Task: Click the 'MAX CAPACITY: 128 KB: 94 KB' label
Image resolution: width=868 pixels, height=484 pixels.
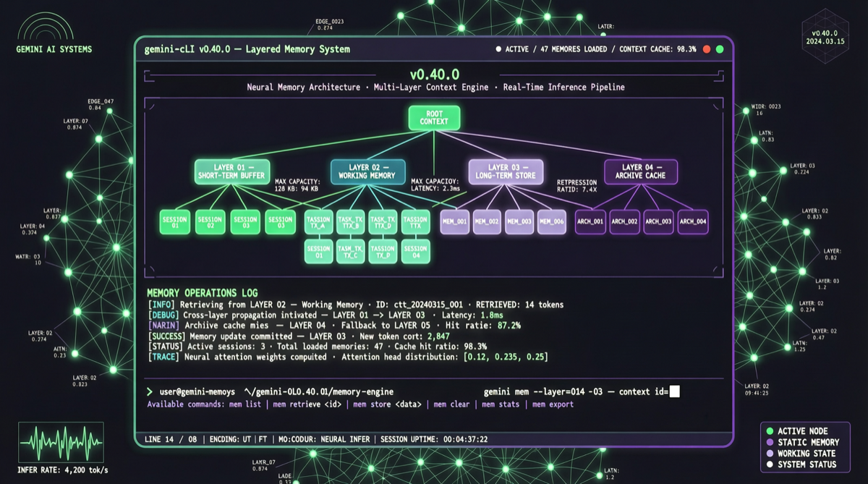Action: pos(296,185)
